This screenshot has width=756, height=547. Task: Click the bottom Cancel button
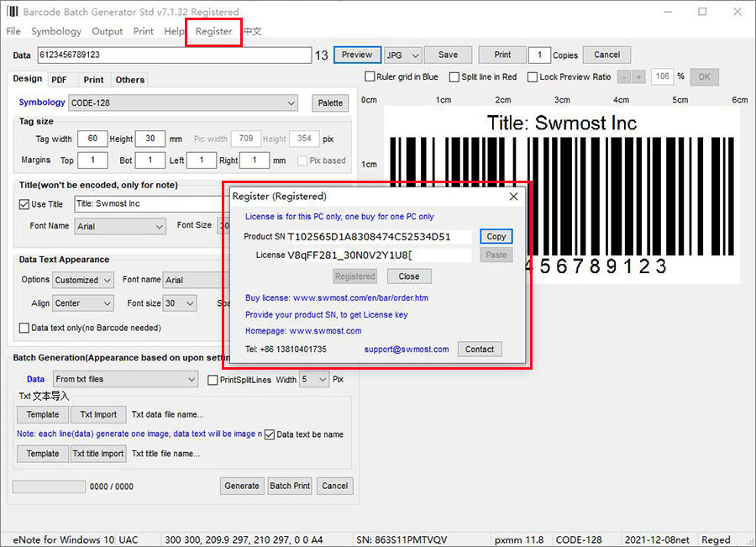334,486
